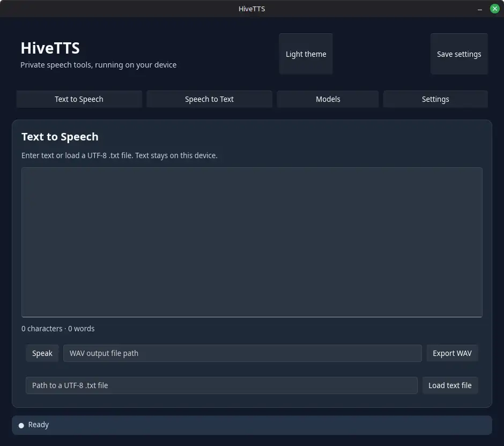Open the Text to Speech tab
The width and height of the screenshot is (504, 446).
79,99
